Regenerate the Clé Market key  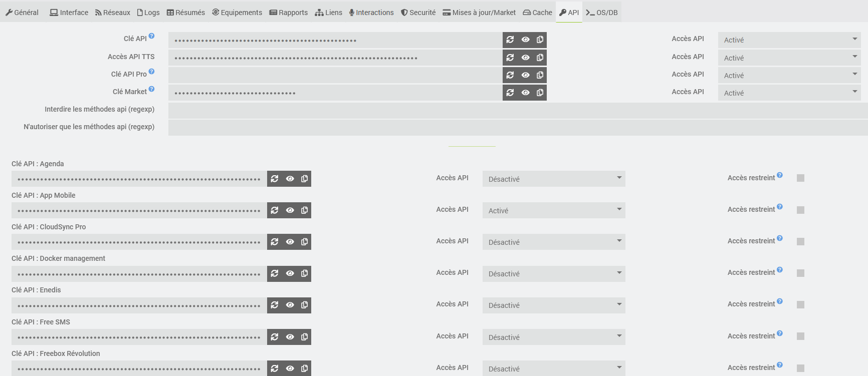tap(510, 93)
